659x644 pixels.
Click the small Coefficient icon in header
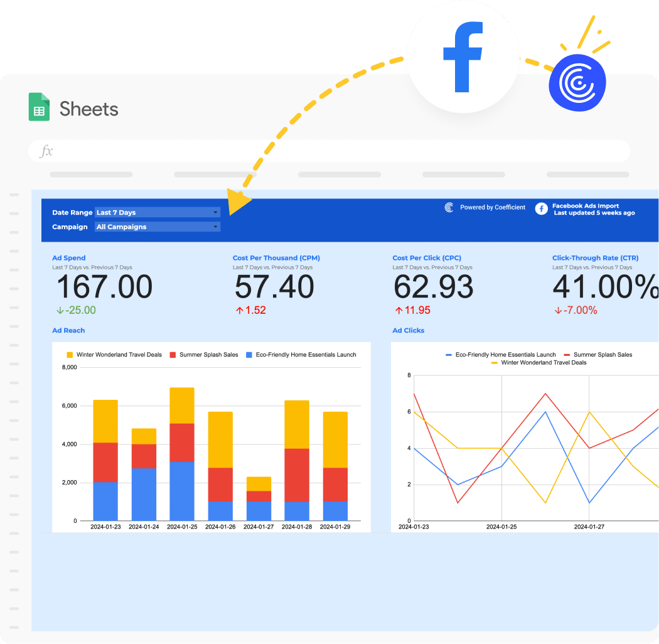(449, 207)
